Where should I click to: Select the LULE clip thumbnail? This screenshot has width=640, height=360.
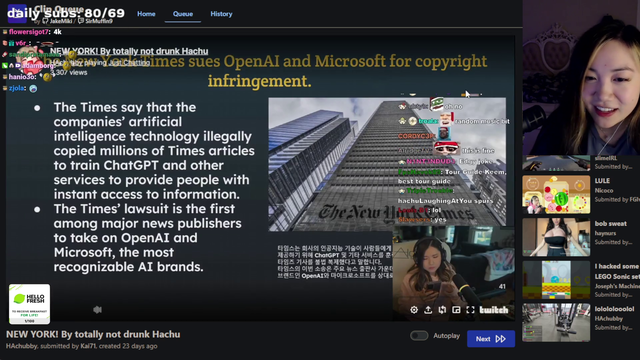coord(556,195)
